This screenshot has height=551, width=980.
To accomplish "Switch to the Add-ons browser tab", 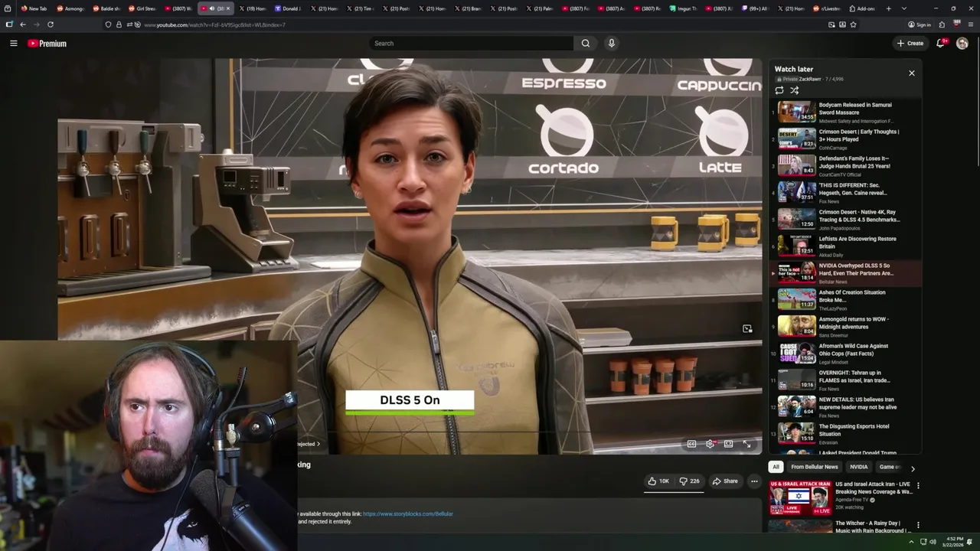I will [862, 8].
